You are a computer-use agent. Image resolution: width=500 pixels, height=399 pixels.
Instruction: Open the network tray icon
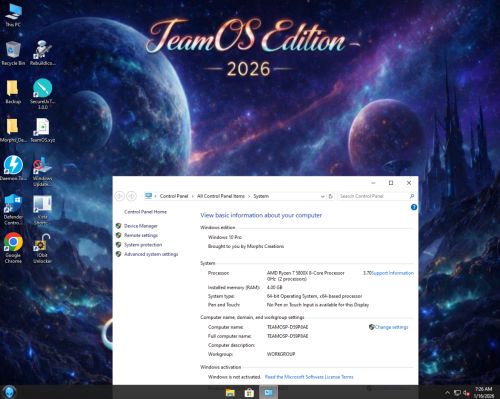coord(457,393)
